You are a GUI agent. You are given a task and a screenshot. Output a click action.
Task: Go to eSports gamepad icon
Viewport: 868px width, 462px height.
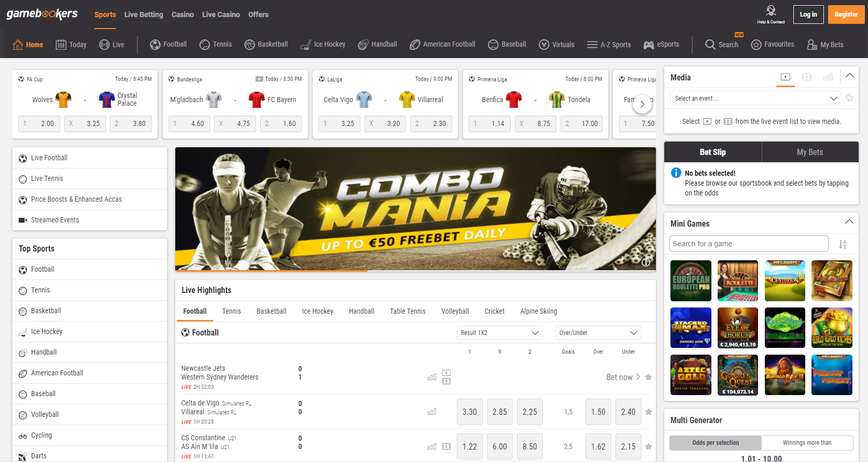point(661,45)
